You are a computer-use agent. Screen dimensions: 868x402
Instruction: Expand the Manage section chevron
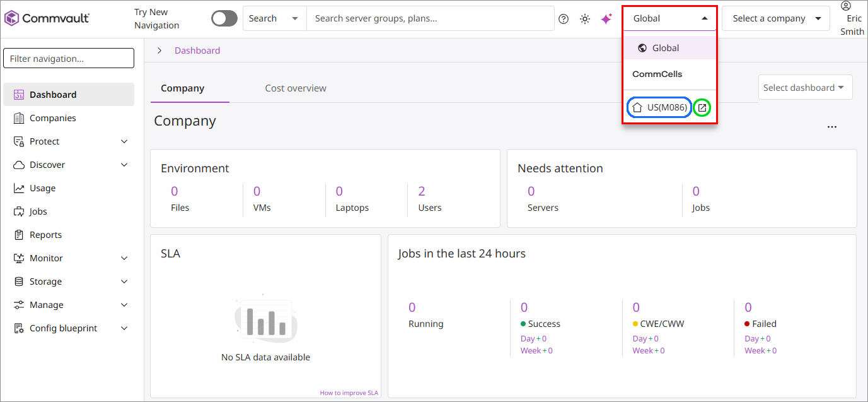pos(124,305)
